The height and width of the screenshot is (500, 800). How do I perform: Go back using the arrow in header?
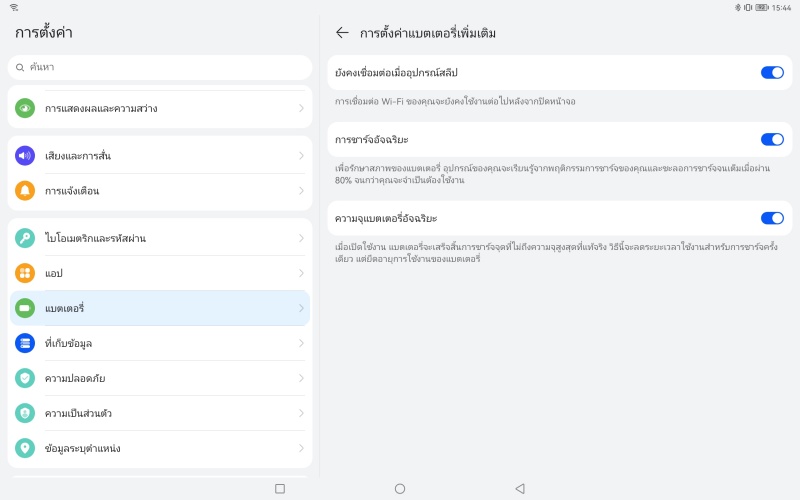pyautogui.click(x=342, y=33)
